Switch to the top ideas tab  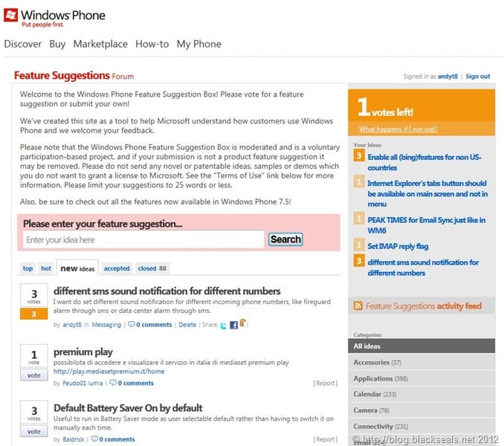pos(28,268)
